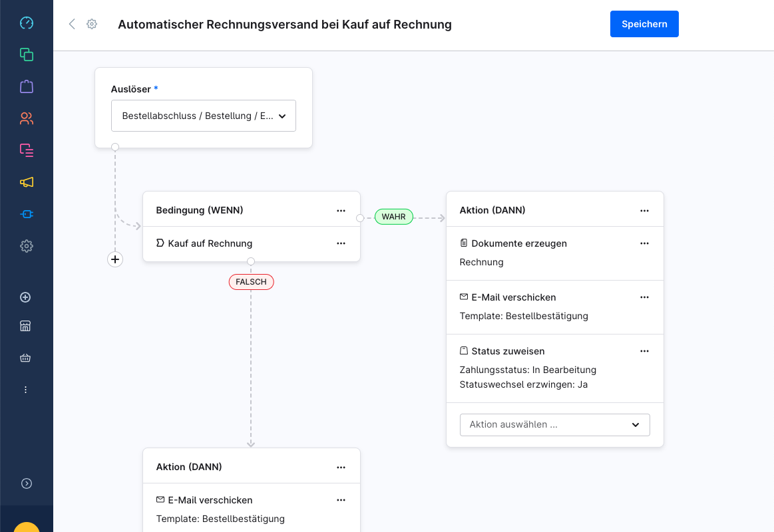Click the red FALSCH branch label

[251, 282]
